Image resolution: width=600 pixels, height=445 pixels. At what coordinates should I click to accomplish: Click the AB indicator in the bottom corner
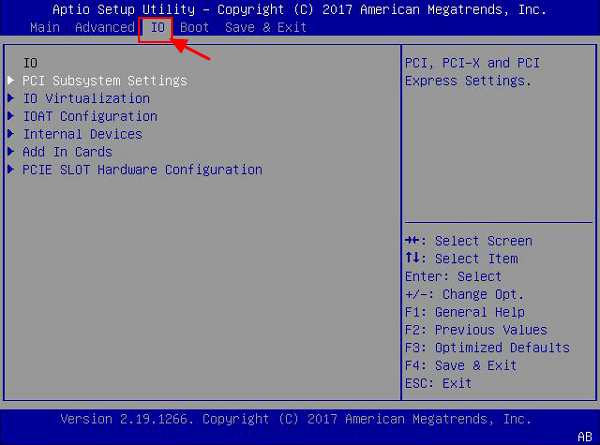click(x=586, y=435)
